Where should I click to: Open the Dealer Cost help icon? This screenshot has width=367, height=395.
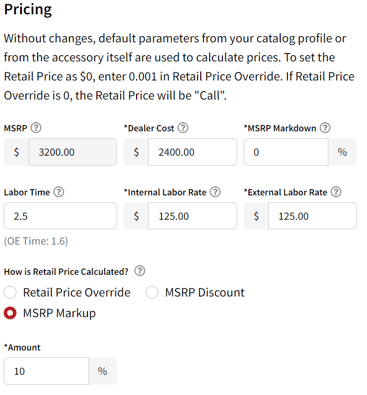pos(183,128)
